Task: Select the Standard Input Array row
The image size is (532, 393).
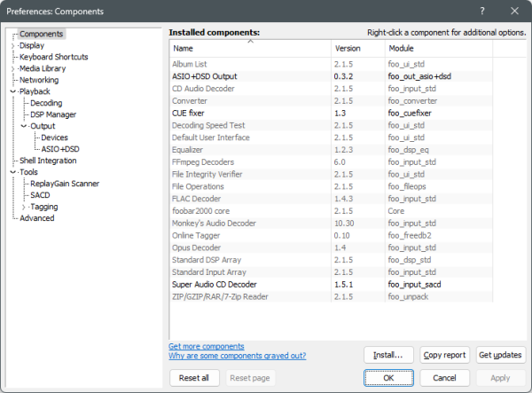Action: [x=331, y=272]
